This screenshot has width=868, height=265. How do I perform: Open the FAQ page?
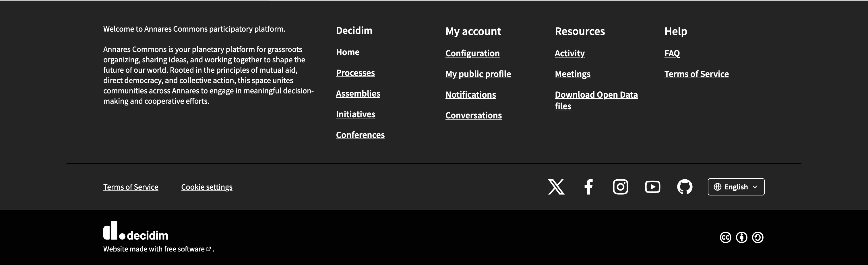[672, 53]
